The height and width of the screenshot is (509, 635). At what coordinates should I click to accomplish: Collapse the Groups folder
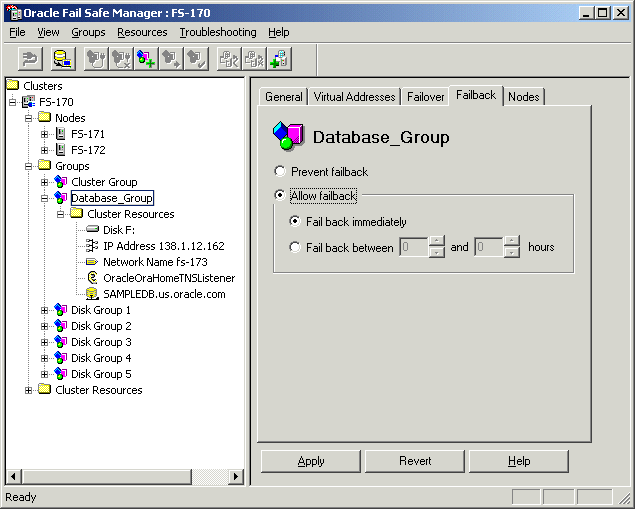(28, 166)
